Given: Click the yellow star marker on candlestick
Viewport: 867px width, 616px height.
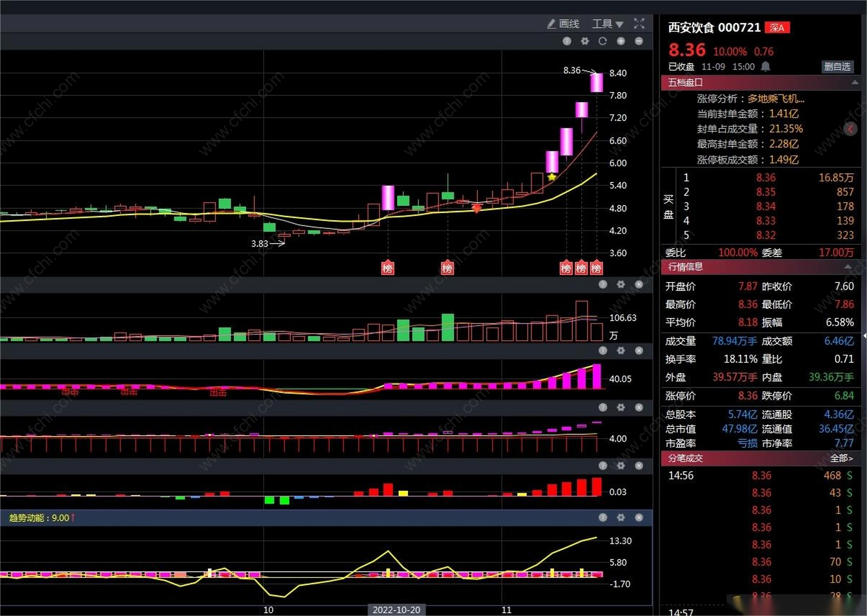Looking at the screenshot, I should pos(552,177).
